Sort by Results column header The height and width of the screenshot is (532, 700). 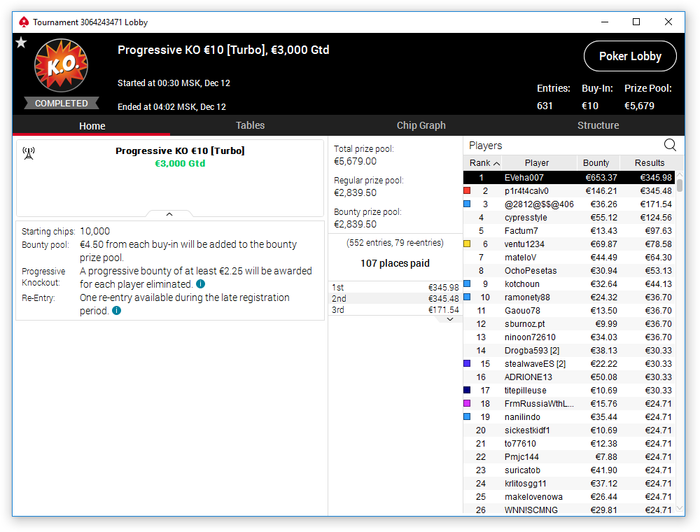[650, 163]
